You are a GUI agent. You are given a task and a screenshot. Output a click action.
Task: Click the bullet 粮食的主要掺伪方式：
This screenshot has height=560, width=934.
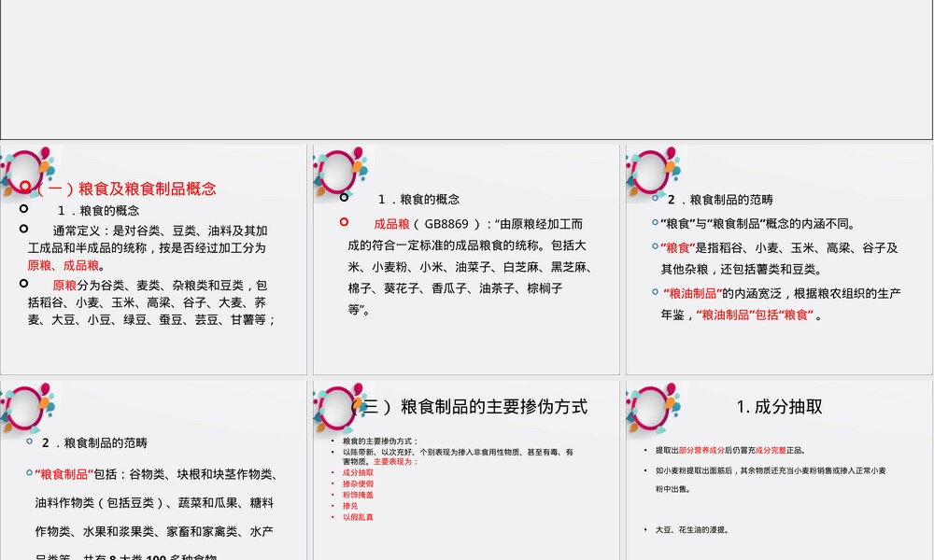381,441
